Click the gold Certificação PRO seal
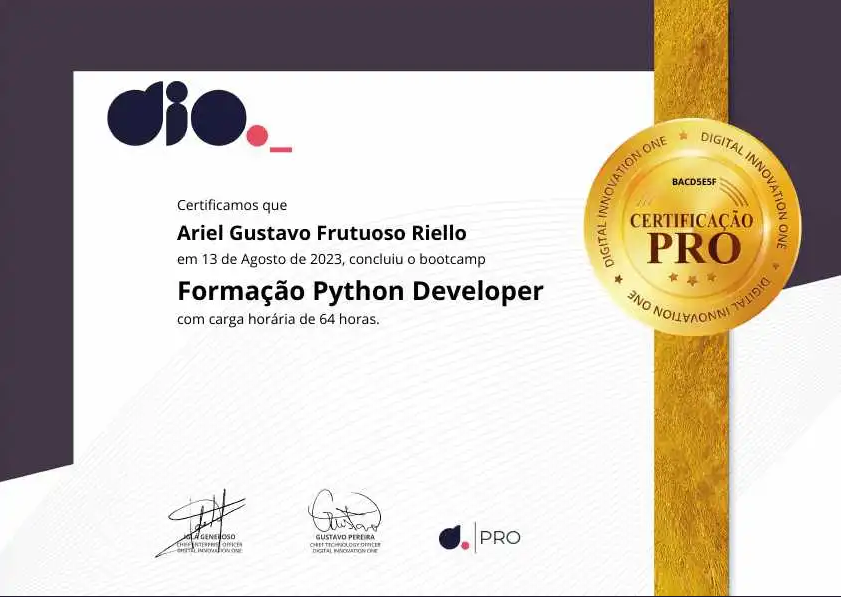The height and width of the screenshot is (597, 841). tap(692, 227)
